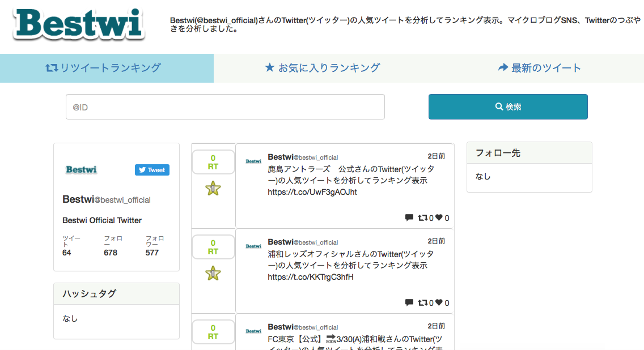The width and height of the screenshot is (644, 350).
Task: Click the @ID search input field
Action: pos(225,106)
